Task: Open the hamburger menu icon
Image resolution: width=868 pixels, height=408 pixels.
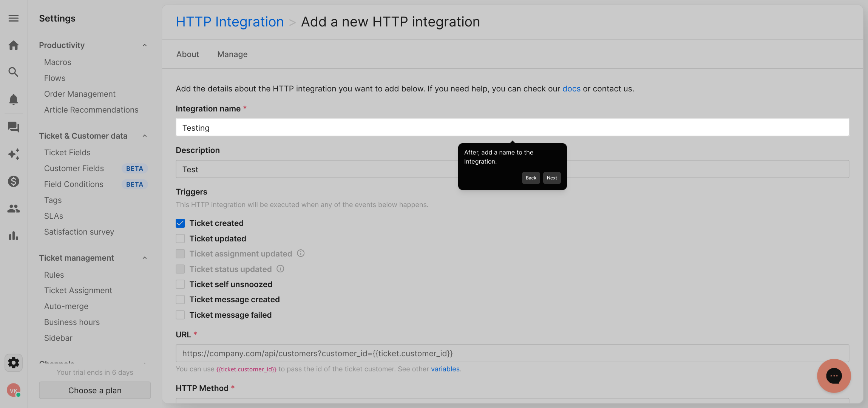Action: tap(14, 18)
